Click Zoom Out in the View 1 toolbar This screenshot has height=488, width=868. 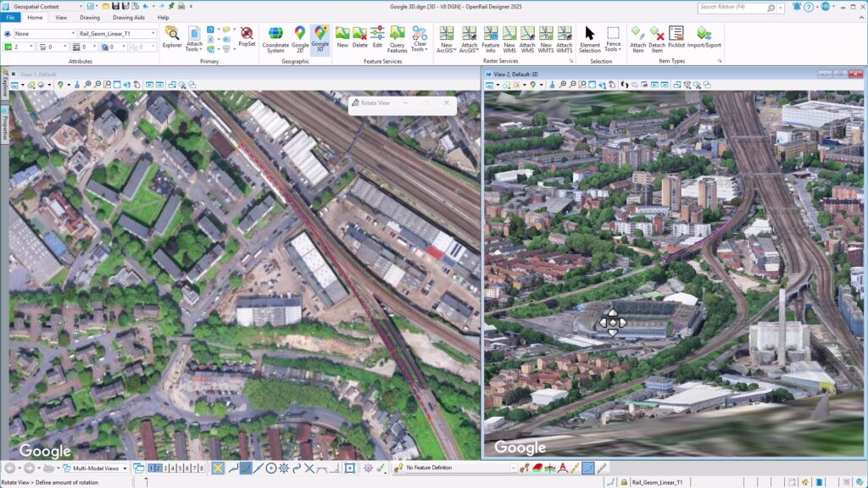click(x=97, y=85)
